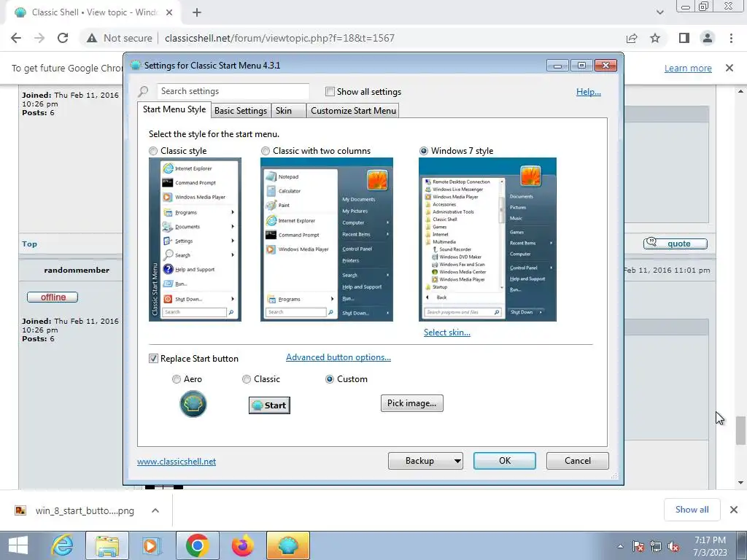Click the Backup button
Viewport: 747px width, 560px height.
pyautogui.click(x=419, y=461)
